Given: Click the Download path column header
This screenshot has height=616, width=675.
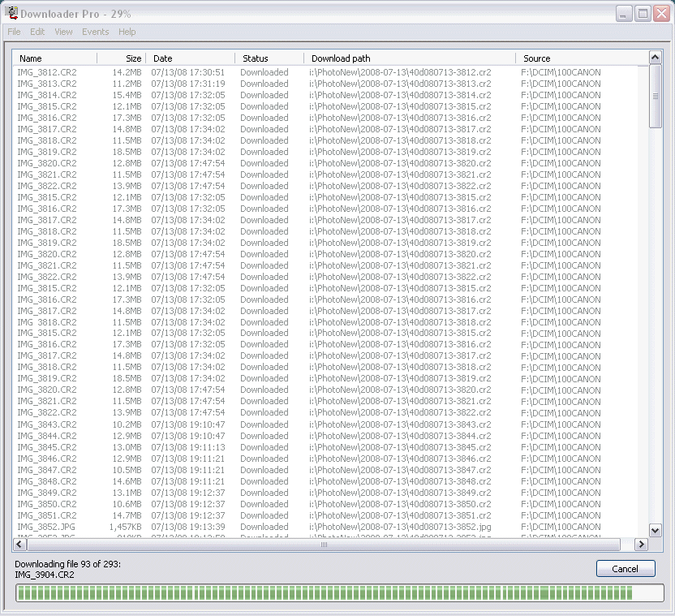Looking at the screenshot, I should pyautogui.click(x=410, y=58).
